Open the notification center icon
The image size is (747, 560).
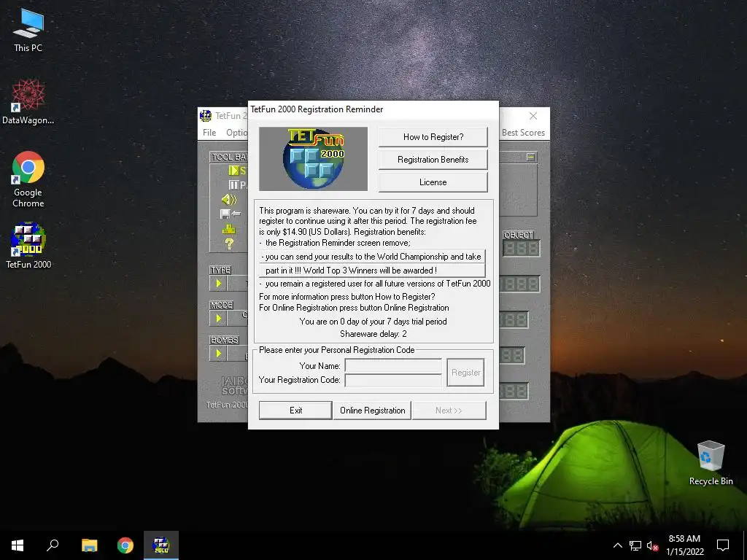723,545
